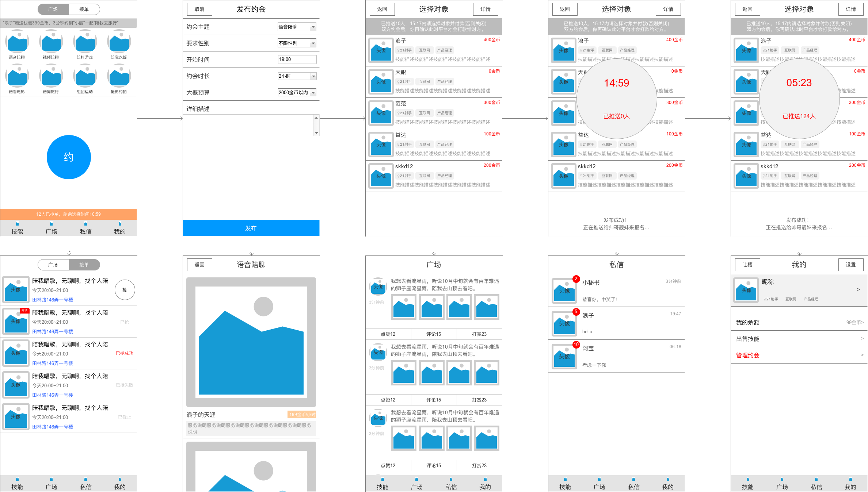Open 小秘书 conversation in 私信

click(616, 291)
